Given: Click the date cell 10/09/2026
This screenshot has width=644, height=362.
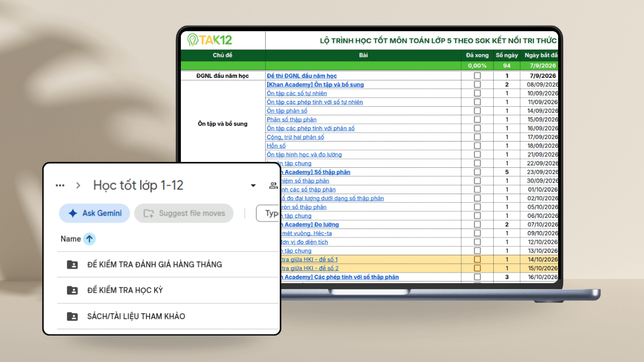Looking at the screenshot, I should tap(539, 93).
